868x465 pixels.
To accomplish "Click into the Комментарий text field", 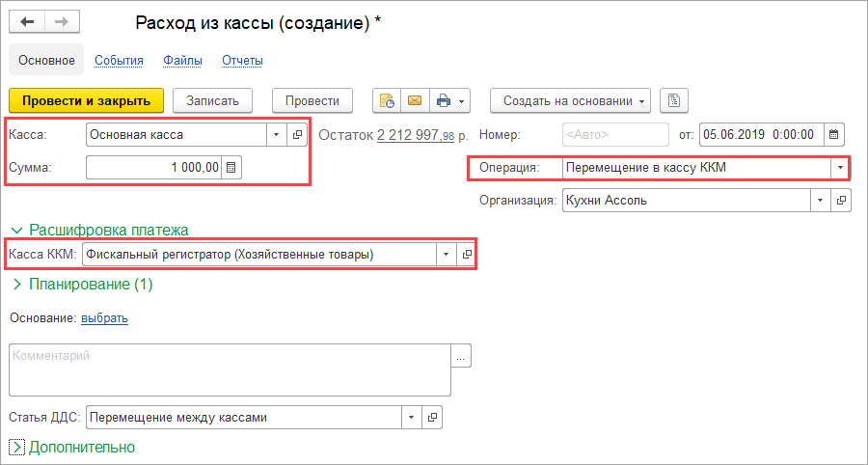I will (230, 369).
